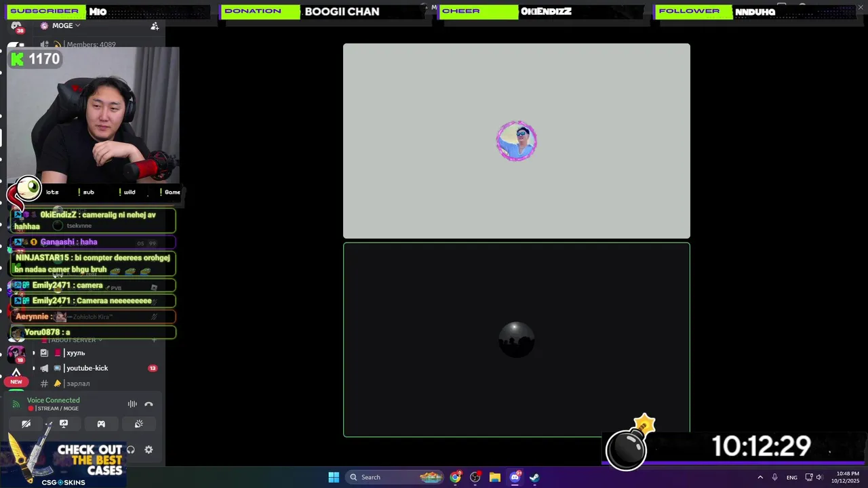868x488 pixels.
Task: Click the microphone tray icon
Action: click(774, 477)
